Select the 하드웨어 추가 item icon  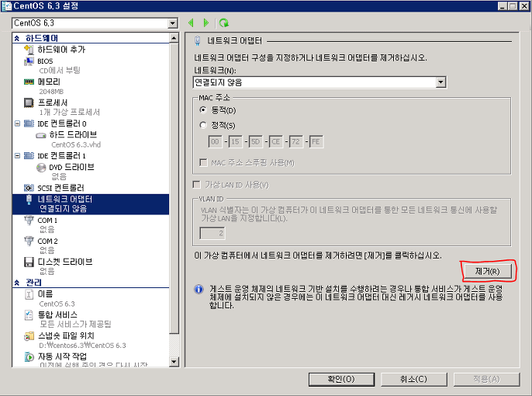[x=29, y=49]
